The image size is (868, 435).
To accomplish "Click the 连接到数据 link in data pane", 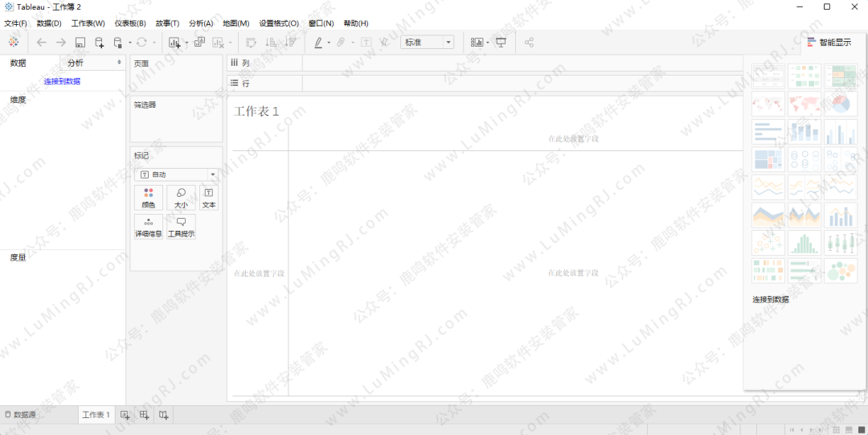I will pyautogui.click(x=62, y=81).
